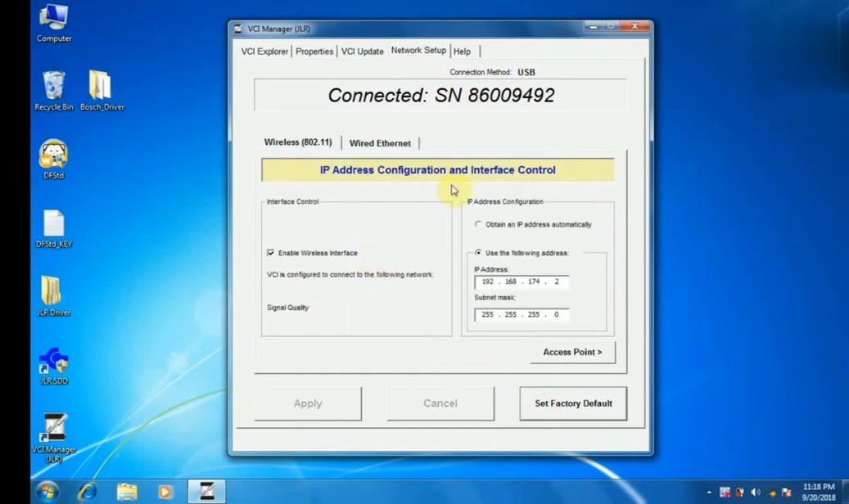The height and width of the screenshot is (504, 849).
Task: Launch Internet Explorer from the taskbar
Action: [87, 492]
